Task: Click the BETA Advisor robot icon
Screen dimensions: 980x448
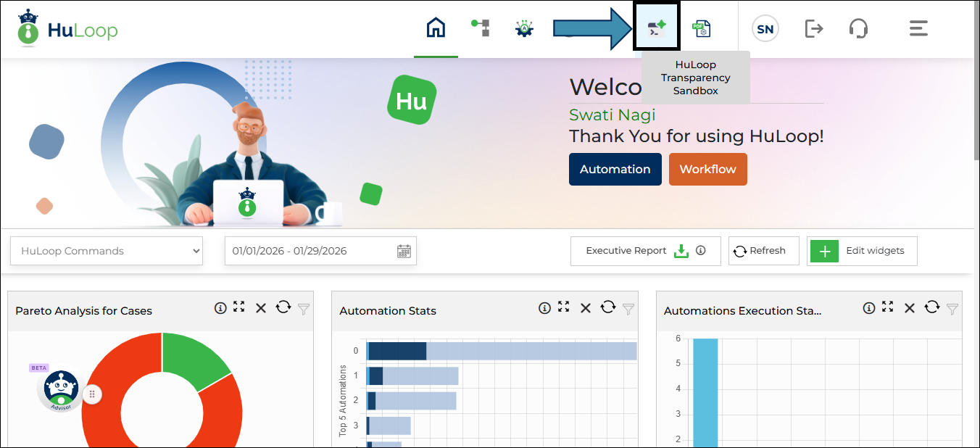Action: pos(61,391)
